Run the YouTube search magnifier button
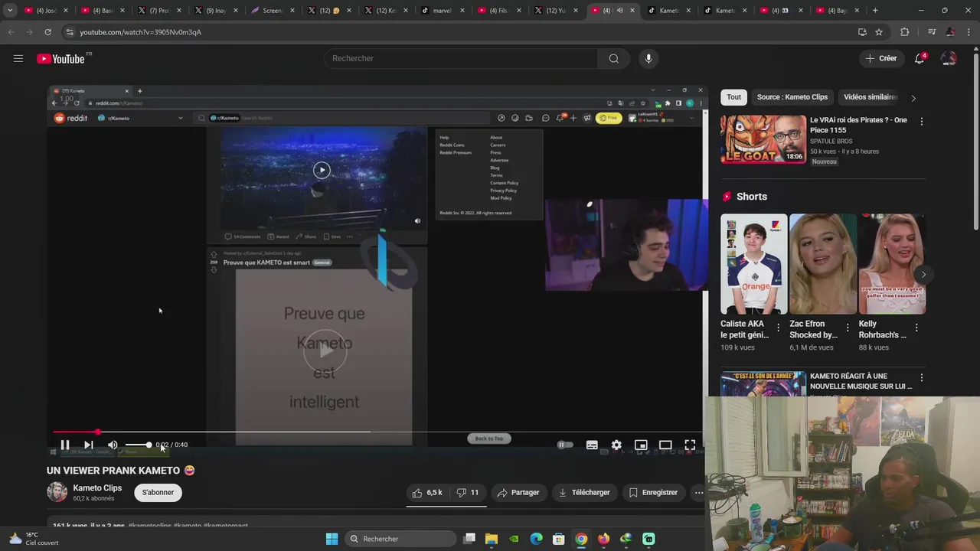The image size is (980, 551). (614, 59)
